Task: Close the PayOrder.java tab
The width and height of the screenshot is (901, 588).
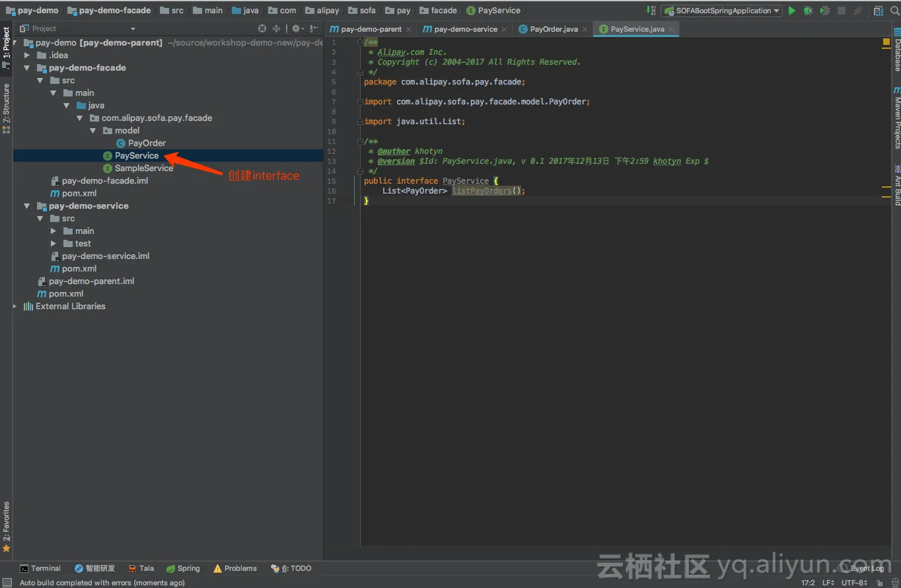Action: [585, 29]
